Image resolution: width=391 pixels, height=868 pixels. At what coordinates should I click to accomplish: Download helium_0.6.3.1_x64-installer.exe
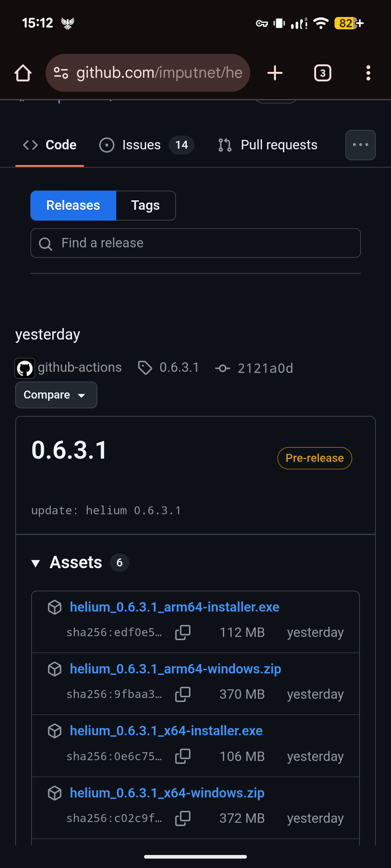(x=166, y=731)
